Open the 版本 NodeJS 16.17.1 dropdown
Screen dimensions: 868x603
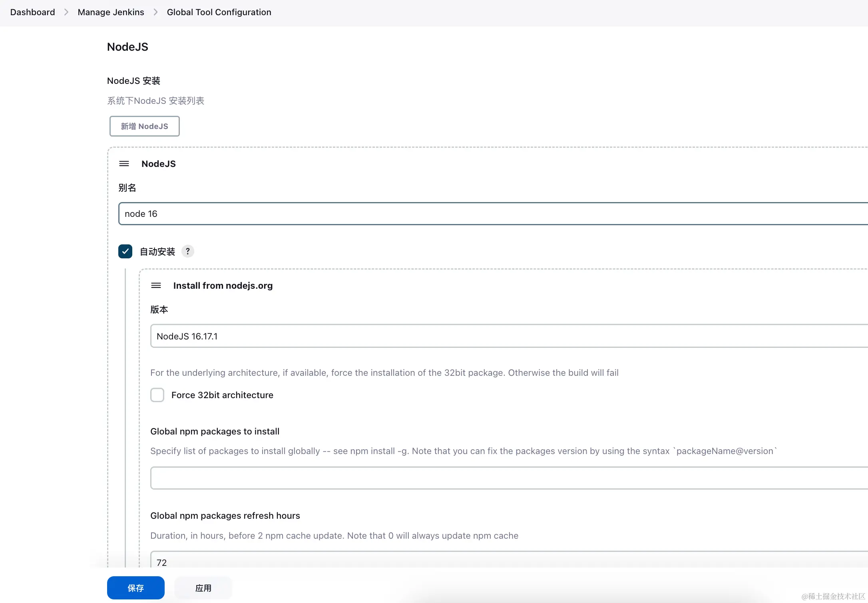(509, 336)
